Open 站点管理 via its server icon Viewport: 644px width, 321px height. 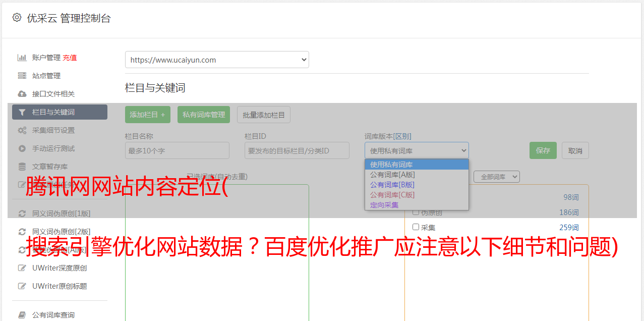(22, 76)
